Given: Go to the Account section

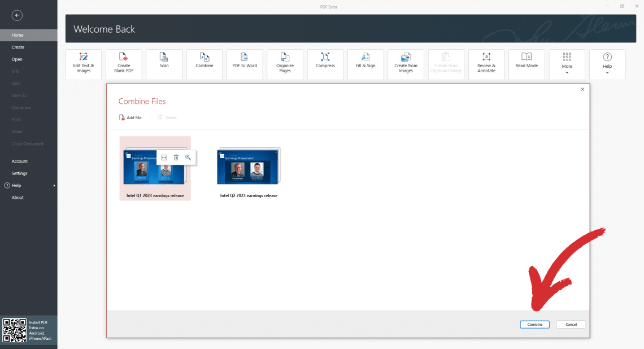Looking at the screenshot, I should pos(19,161).
